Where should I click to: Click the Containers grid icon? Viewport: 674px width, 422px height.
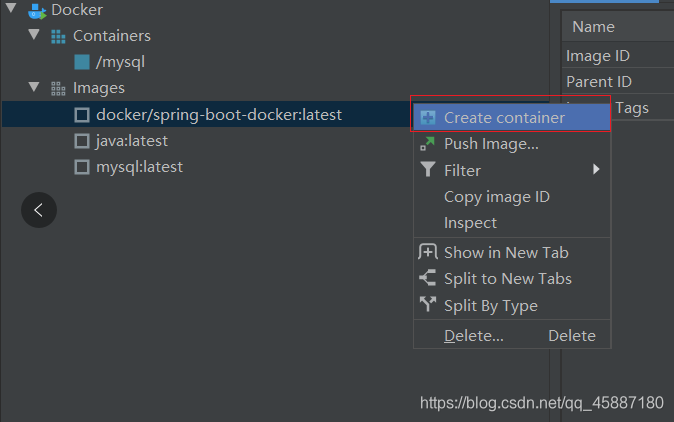[58, 37]
